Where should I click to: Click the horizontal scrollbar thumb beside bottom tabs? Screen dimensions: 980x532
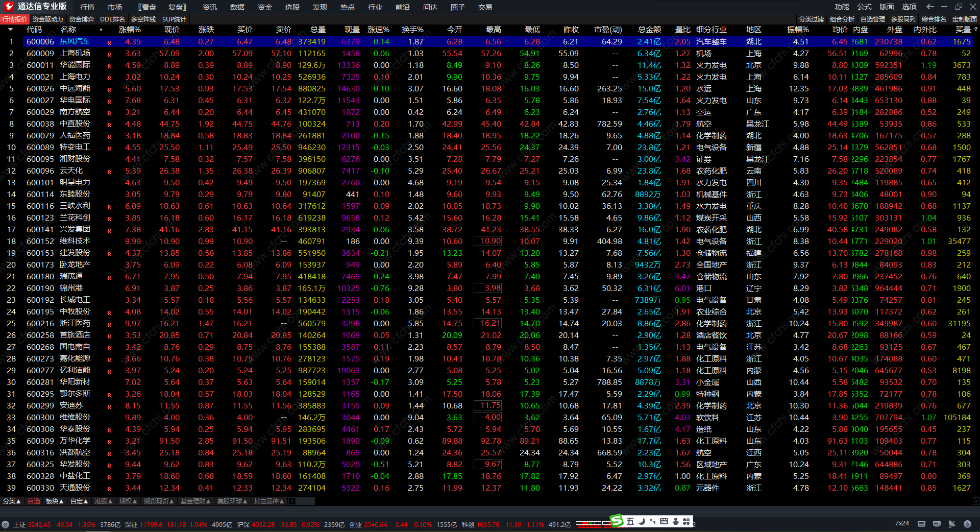[x=305, y=501]
